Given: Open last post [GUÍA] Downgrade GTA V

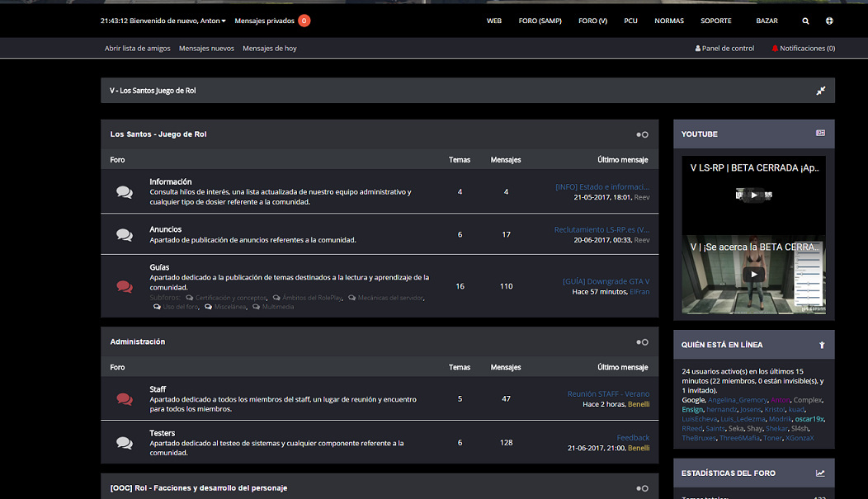Looking at the screenshot, I should 606,281.
